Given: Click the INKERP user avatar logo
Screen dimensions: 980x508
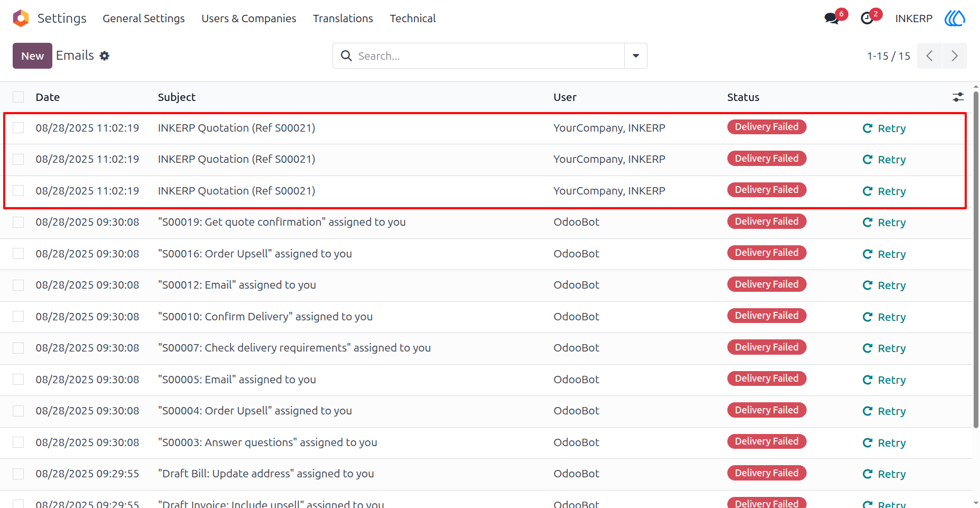Looking at the screenshot, I should point(955,19).
